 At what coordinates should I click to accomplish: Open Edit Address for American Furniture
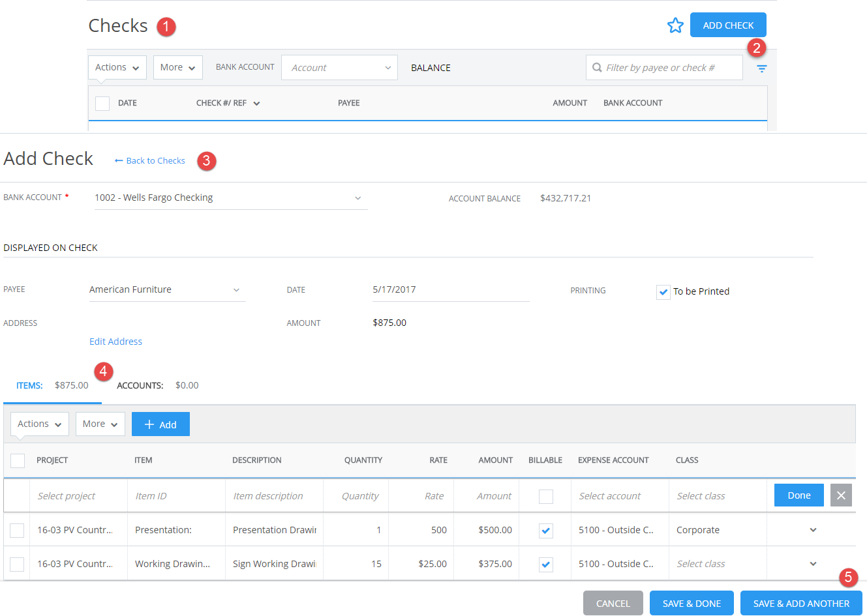pos(115,341)
